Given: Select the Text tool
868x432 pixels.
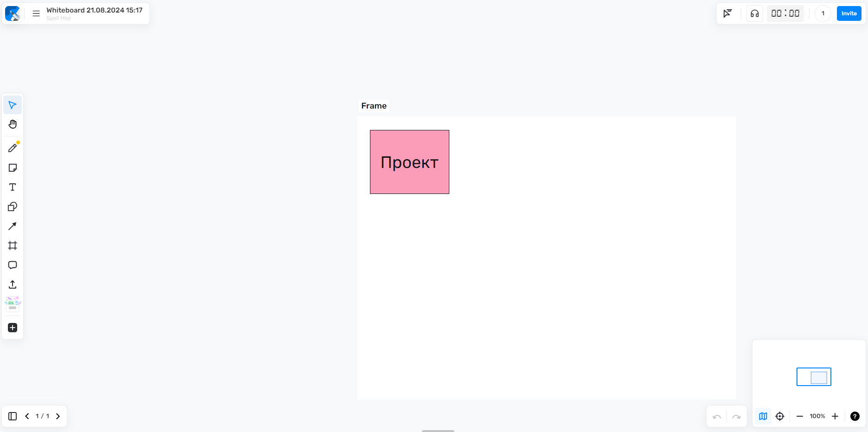Looking at the screenshot, I should (13, 187).
